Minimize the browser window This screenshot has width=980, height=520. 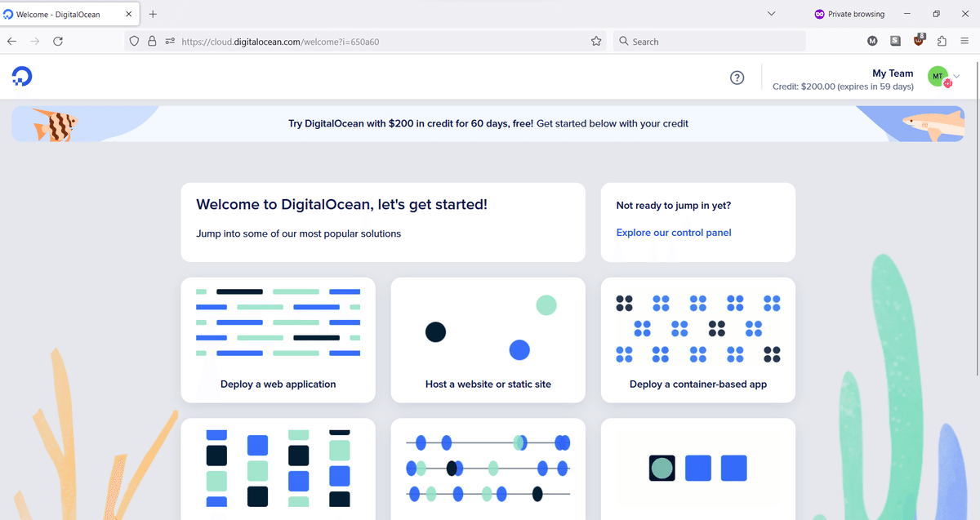[x=906, y=14]
